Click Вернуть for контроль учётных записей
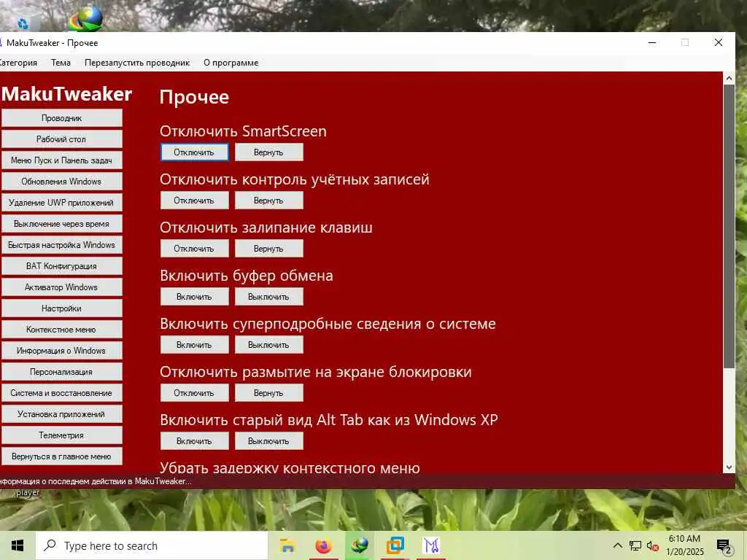This screenshot has height=560, width=747. (x=268, y=201)
